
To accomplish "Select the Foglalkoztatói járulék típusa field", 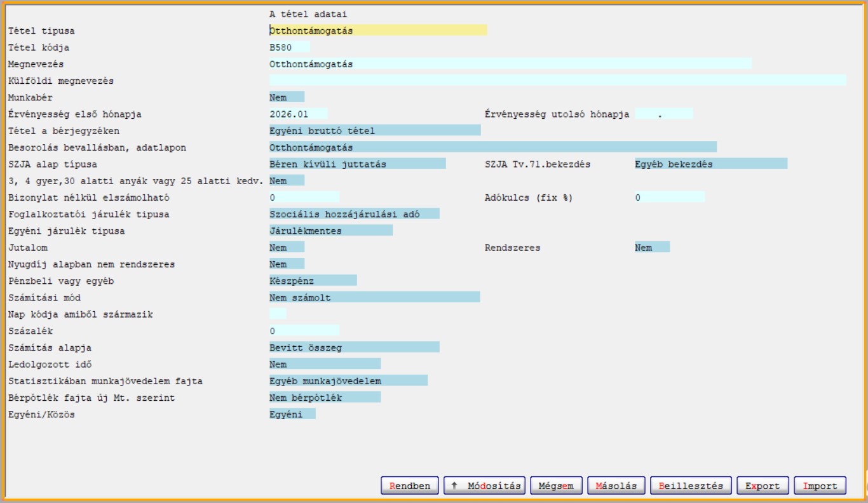I will pos(354,214).
